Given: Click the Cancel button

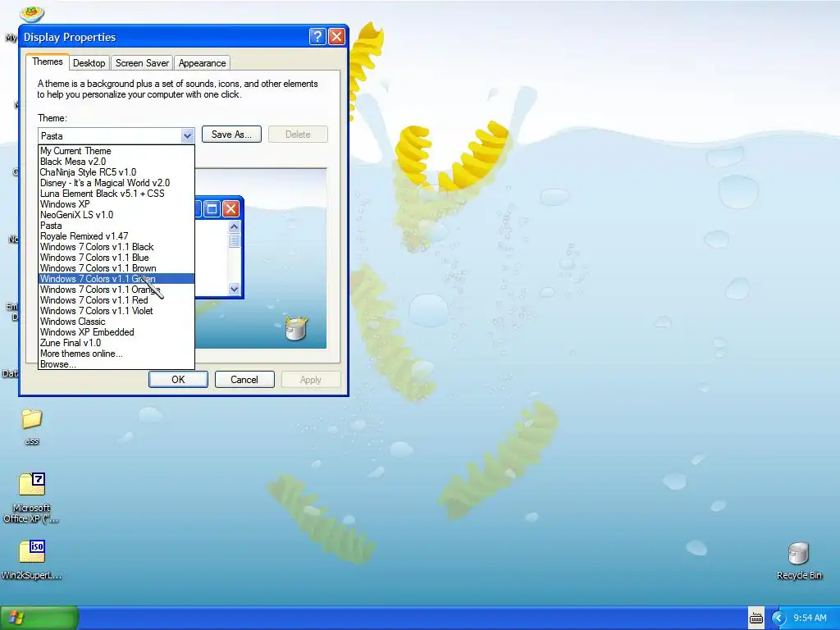Looking at the screenshot, I should click(x=244, y=379).
